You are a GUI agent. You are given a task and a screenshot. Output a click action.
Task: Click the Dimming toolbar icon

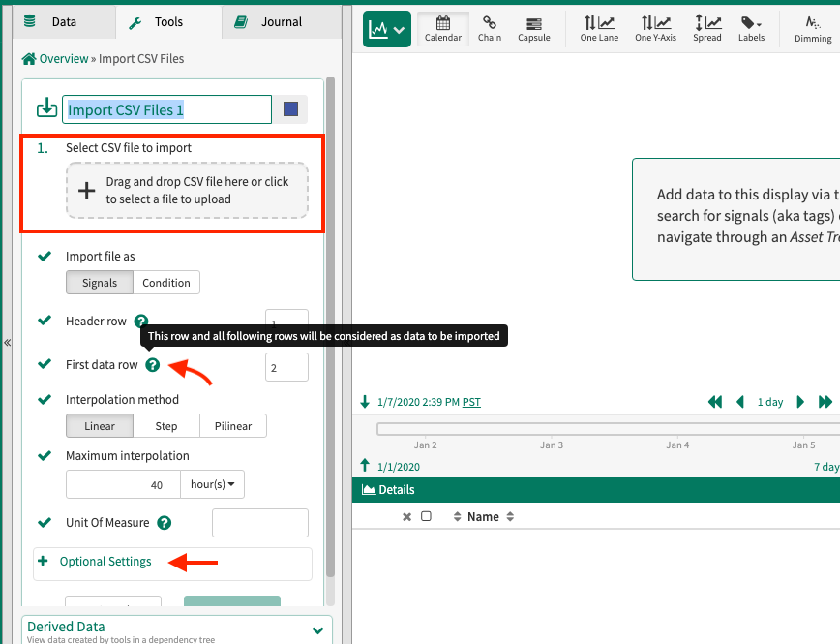coord(812,29)
